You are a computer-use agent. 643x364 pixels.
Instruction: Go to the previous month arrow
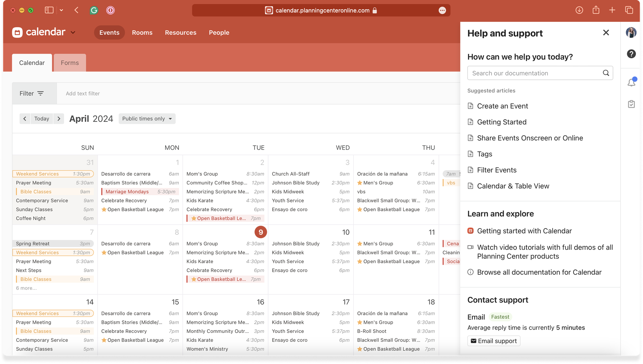(25, 119)
